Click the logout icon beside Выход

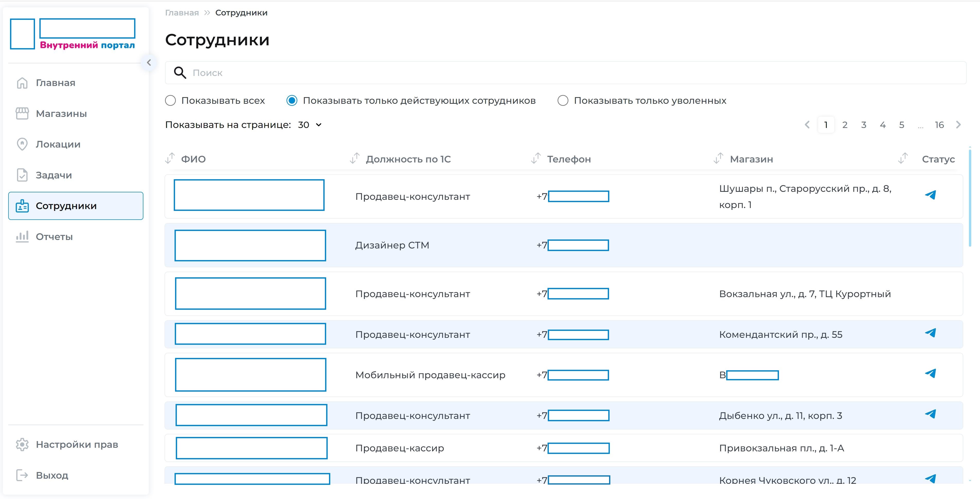[x=22, y=475]
